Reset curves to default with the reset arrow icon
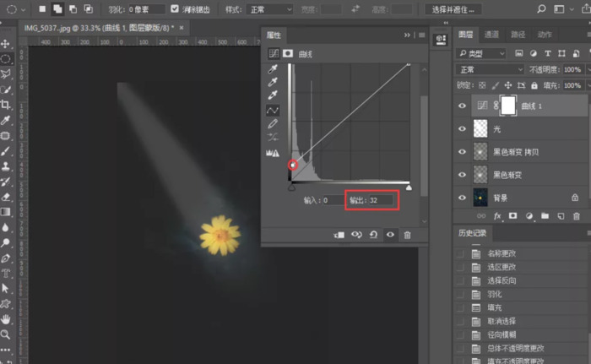This screenshot has height=364, width=591. [373, 235]
